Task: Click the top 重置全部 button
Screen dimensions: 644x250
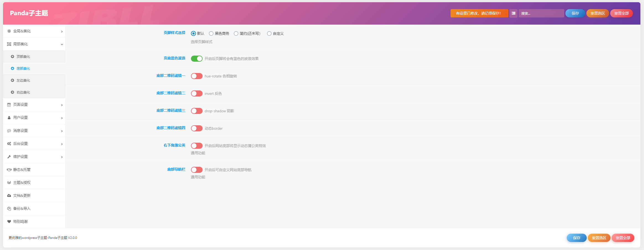Action: coord(621,13)
